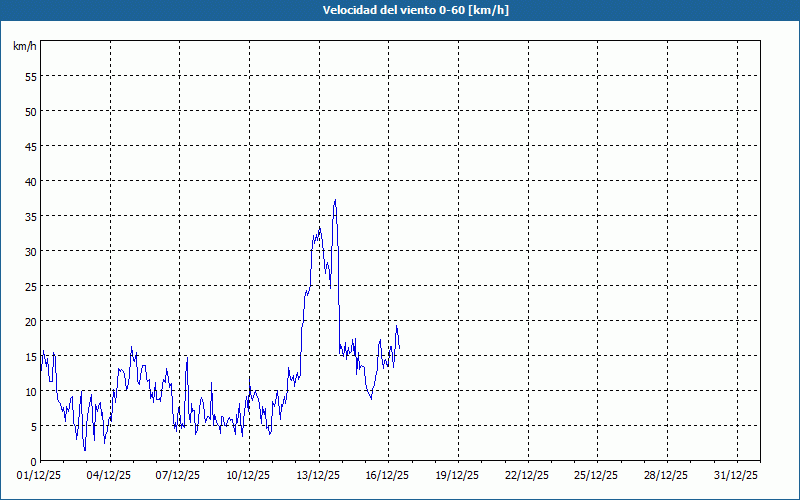Select the 40 value on the y-axis

click(x=30, y=181)
